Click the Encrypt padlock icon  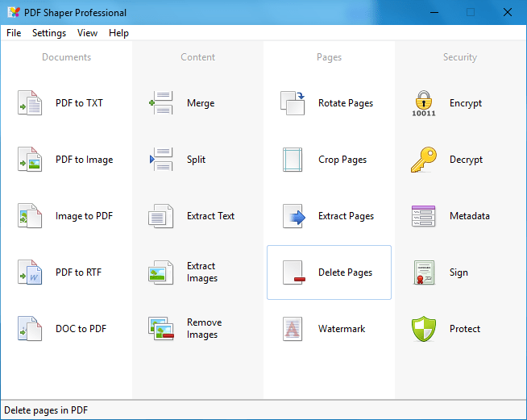coord(424,103)
